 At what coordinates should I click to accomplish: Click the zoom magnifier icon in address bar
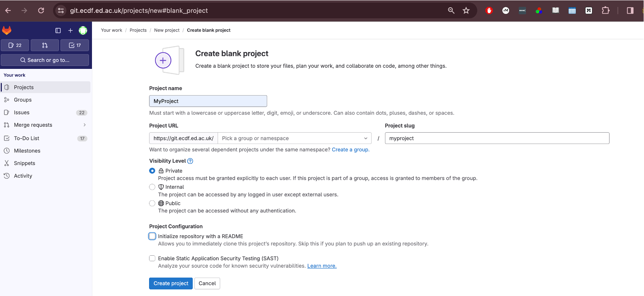tap(451, 11)
